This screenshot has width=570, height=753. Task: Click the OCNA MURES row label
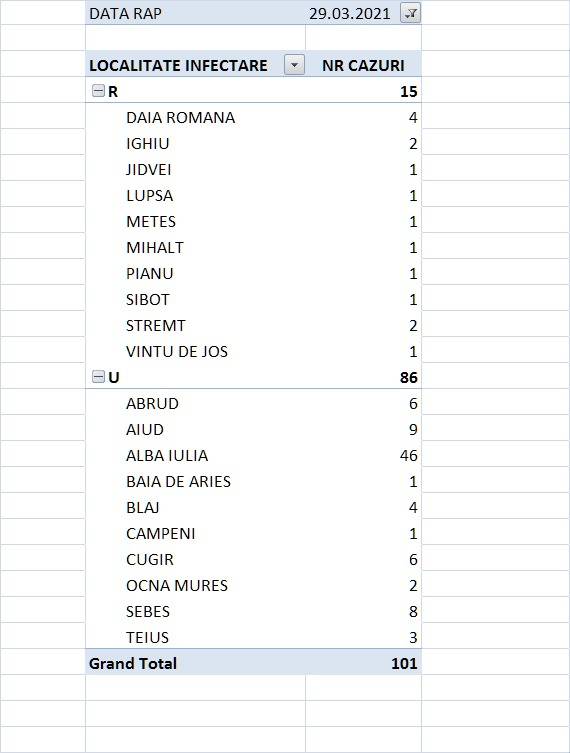[177, 585]
